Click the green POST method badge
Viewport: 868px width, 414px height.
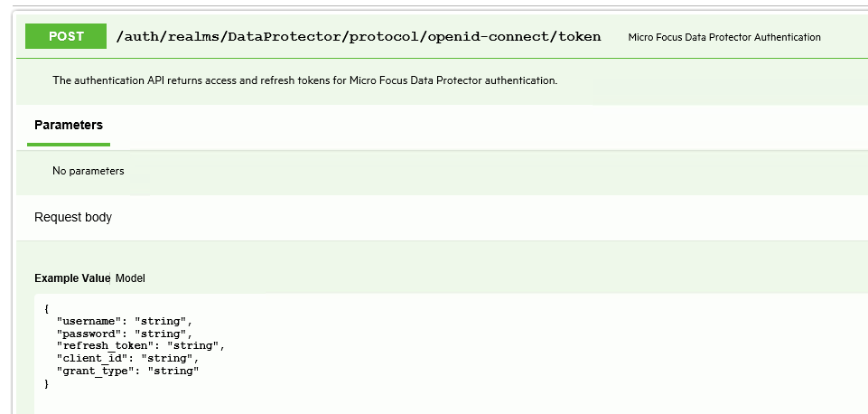[x=66, y=36]
